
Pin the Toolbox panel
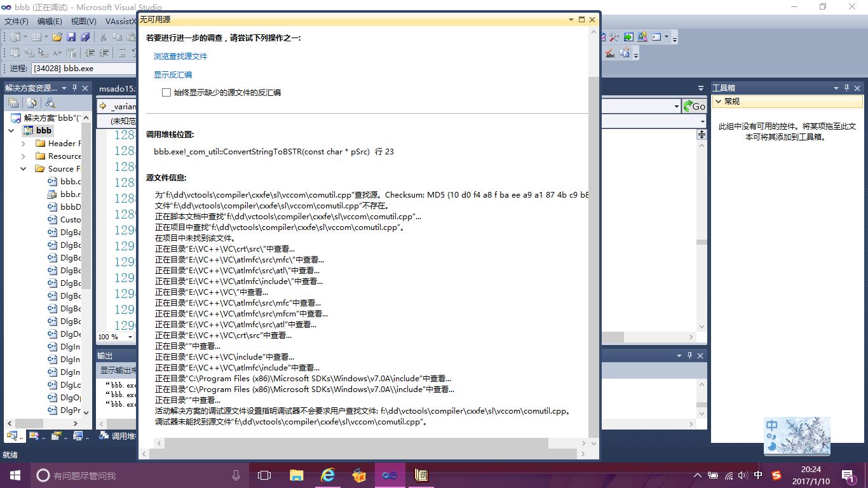point(846,88)
